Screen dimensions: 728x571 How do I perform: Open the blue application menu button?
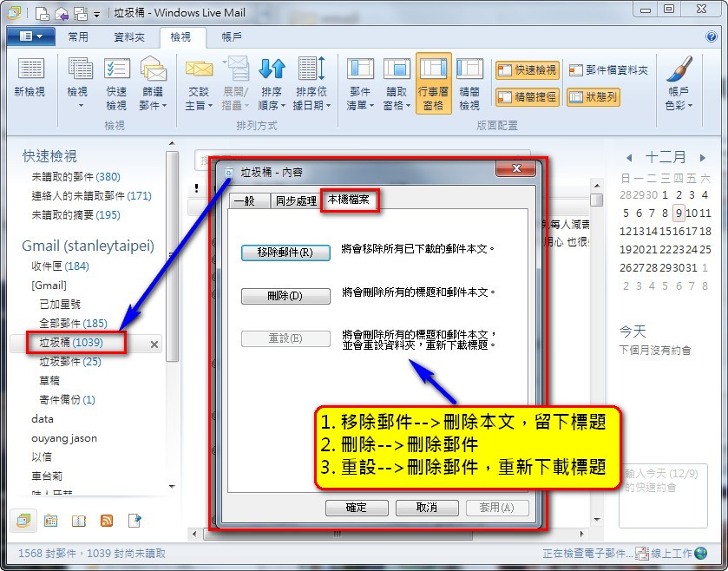click(31, 36)
